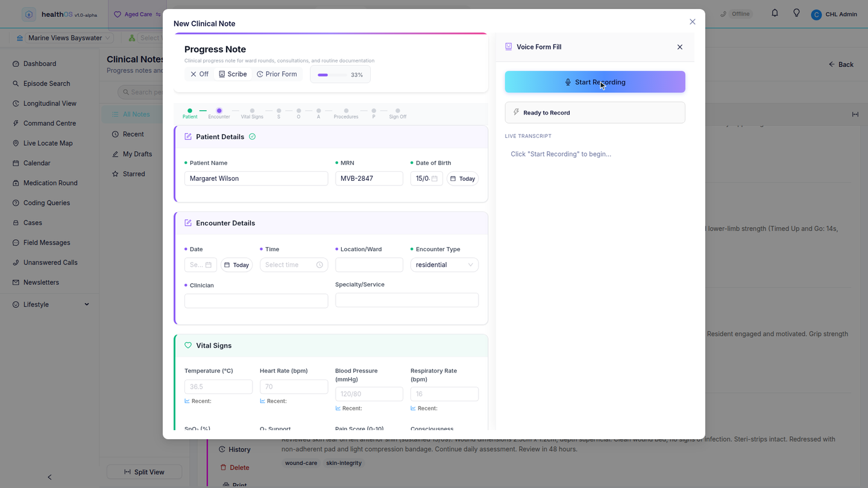Click the Back link
The image size is (868, 488).
pyautogui.click(x=841, y=64)
